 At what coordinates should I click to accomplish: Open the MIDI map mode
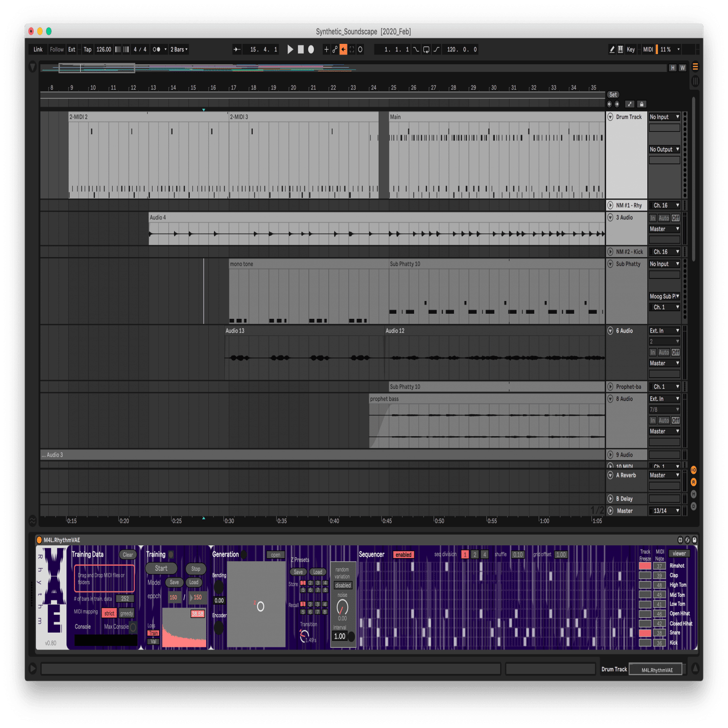648,49
